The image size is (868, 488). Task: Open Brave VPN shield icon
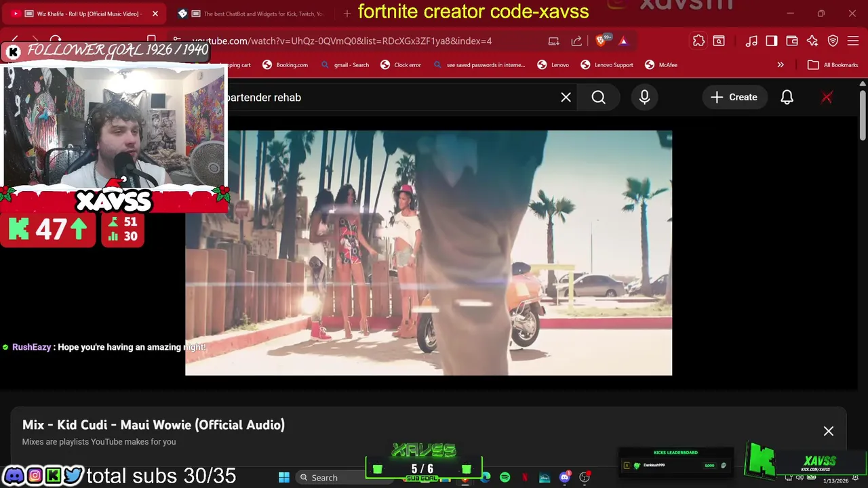pyautogui.click(x=833, y=41)
